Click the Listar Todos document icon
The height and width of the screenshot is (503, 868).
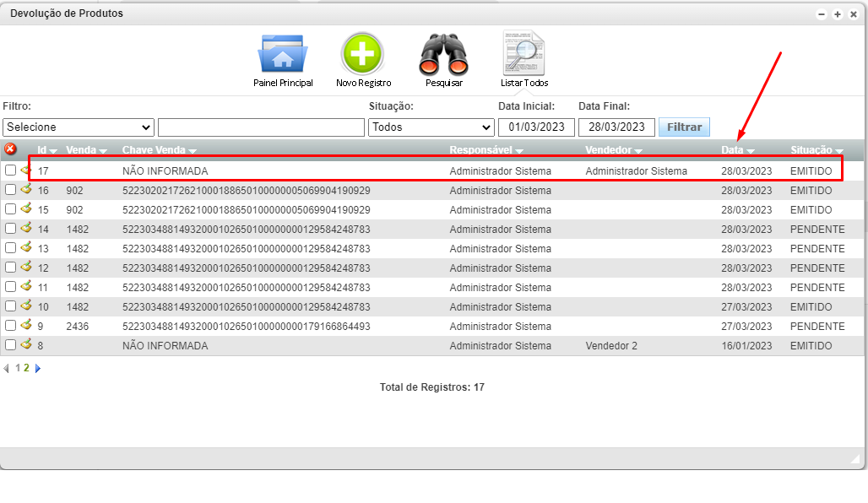click(x=524, y=55)
